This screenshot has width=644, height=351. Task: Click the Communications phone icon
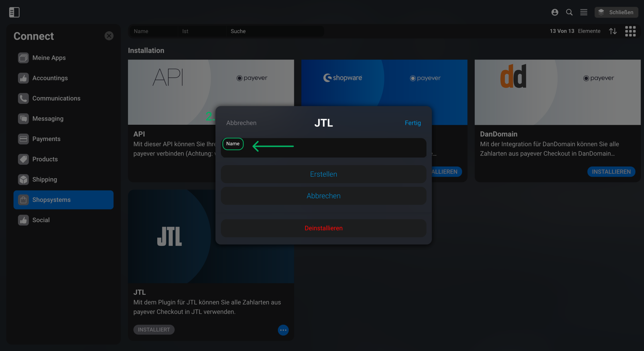pos(23,98)
